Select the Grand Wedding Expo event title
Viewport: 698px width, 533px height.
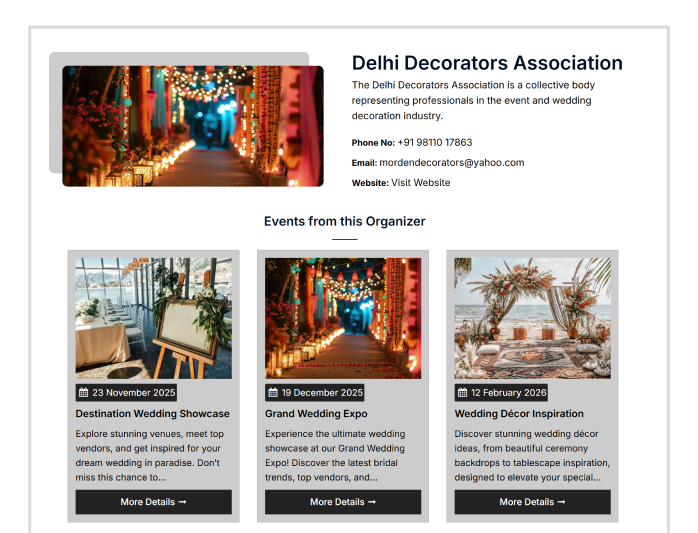tap(316, 414)
